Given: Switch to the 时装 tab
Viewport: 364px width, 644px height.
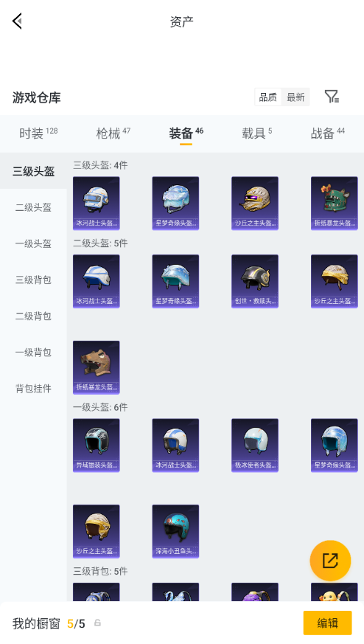Looking at the screenshot, I should 38,133.
